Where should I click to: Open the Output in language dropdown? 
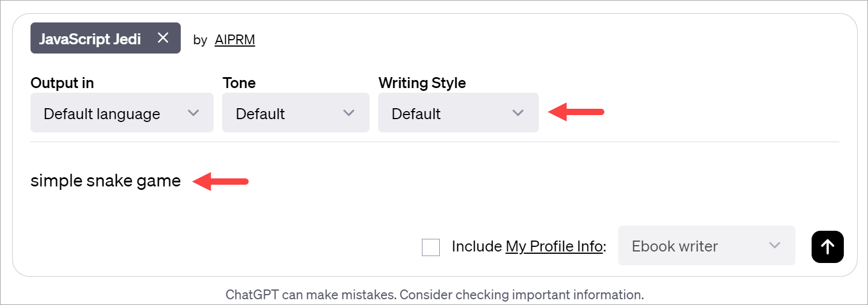point(121,113)
